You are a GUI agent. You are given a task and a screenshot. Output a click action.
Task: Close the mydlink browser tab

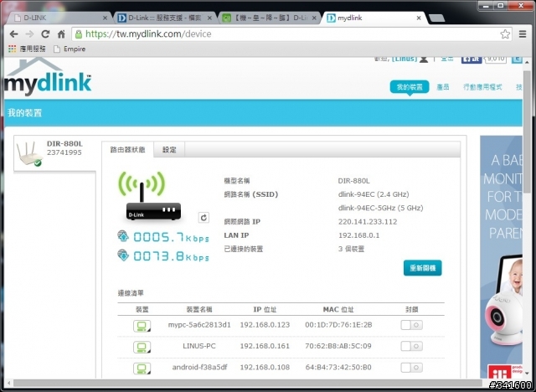tap(419, 18)
